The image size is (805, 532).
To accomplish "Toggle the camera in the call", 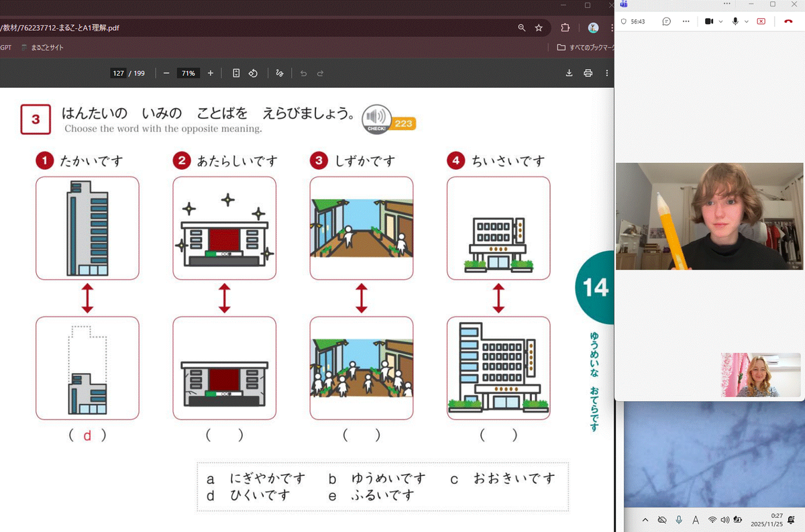I will [x=709, y=21].
